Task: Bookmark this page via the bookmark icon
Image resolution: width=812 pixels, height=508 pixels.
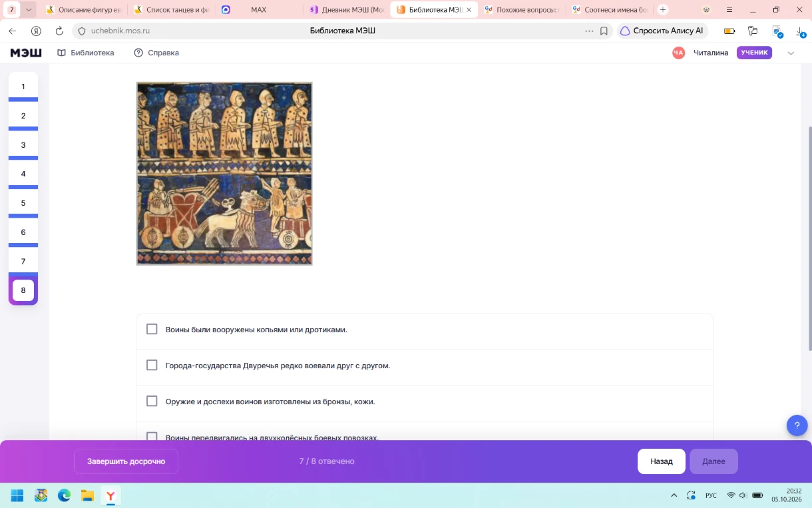Action: click(604, 31)
